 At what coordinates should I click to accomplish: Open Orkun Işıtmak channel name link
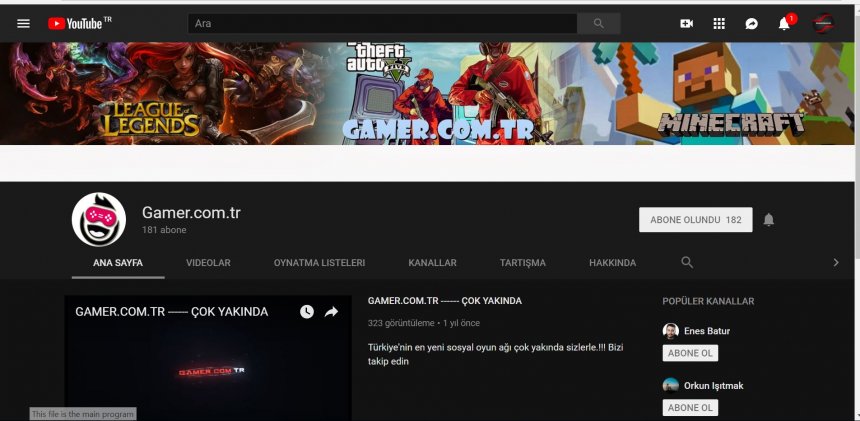coord(714,386)
